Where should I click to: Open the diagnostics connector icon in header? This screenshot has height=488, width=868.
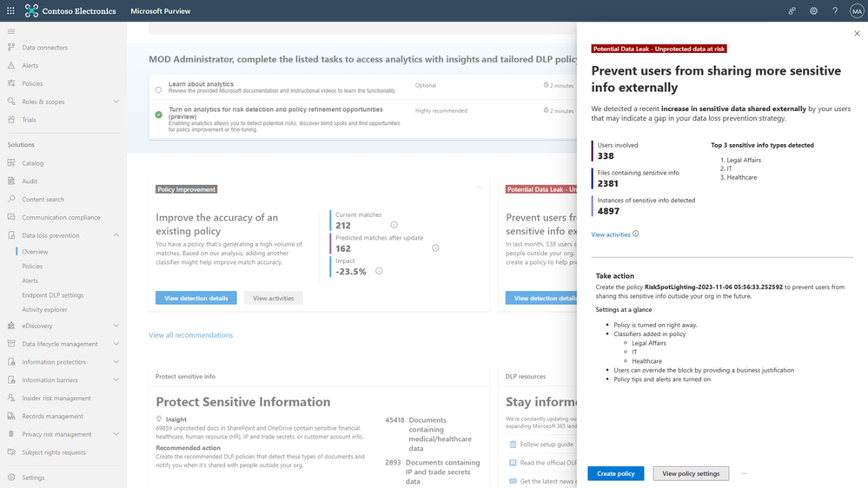(792, 10)
